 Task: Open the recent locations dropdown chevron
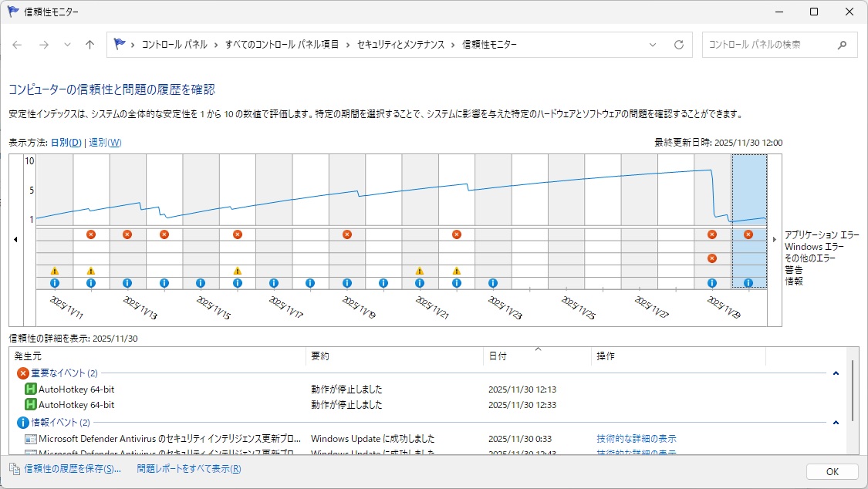click(67, 45)
